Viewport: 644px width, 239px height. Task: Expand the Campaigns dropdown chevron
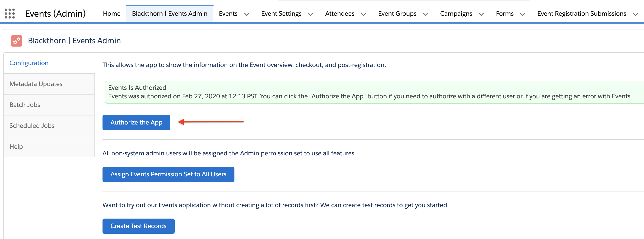481,14
